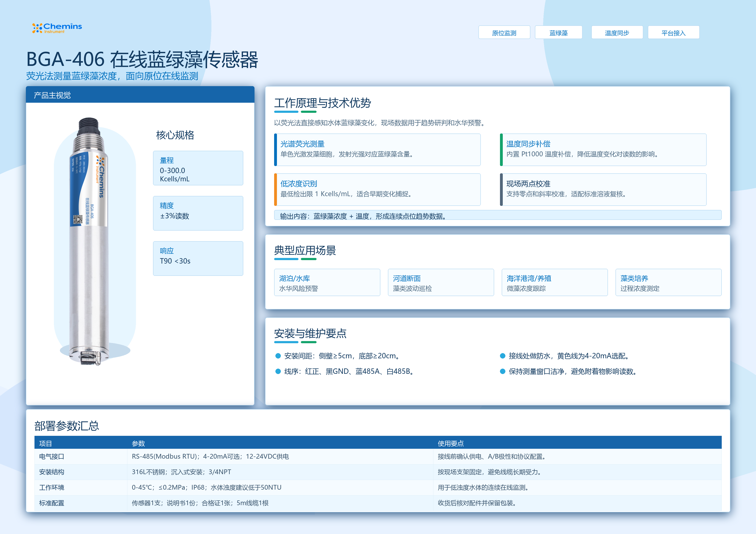This screenshot has height=534, width=756.
Task: Select the 量程 0-300.0 Kcells/mL spec card
Action: pyautogui.click(x=198, y=168)
